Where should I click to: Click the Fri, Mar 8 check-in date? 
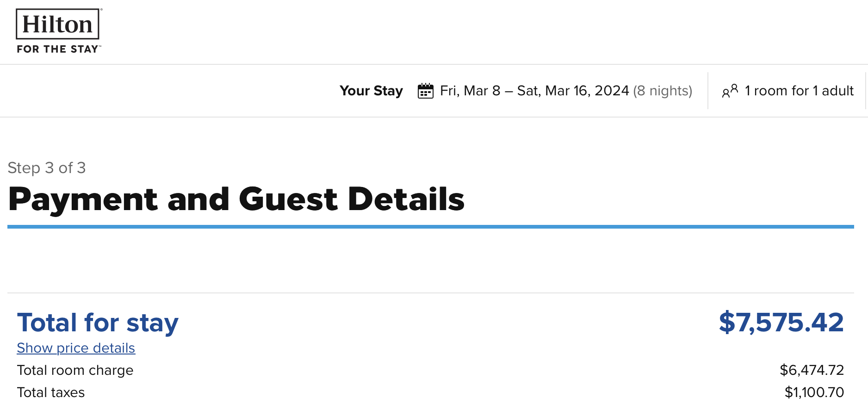(x=470, y=91)
